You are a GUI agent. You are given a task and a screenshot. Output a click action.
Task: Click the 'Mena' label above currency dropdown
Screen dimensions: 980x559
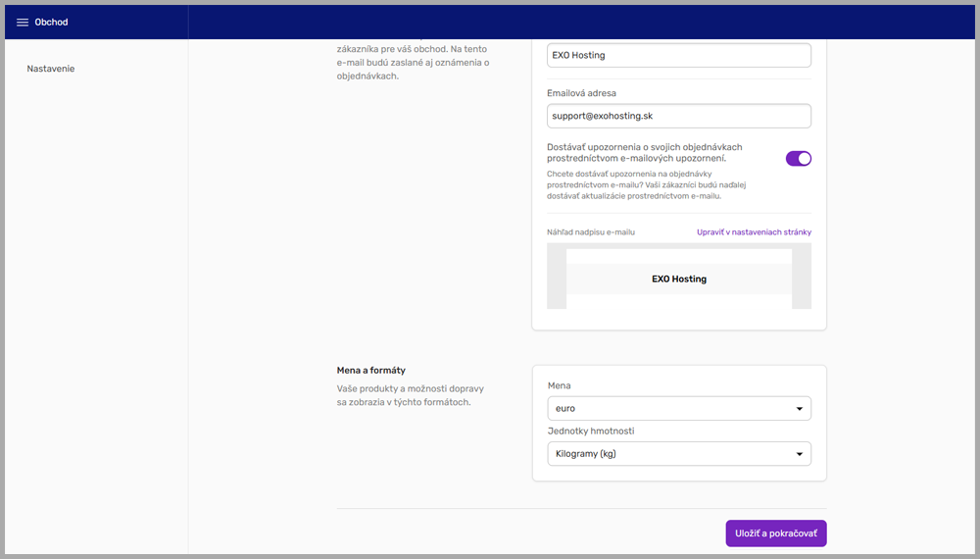559,386
